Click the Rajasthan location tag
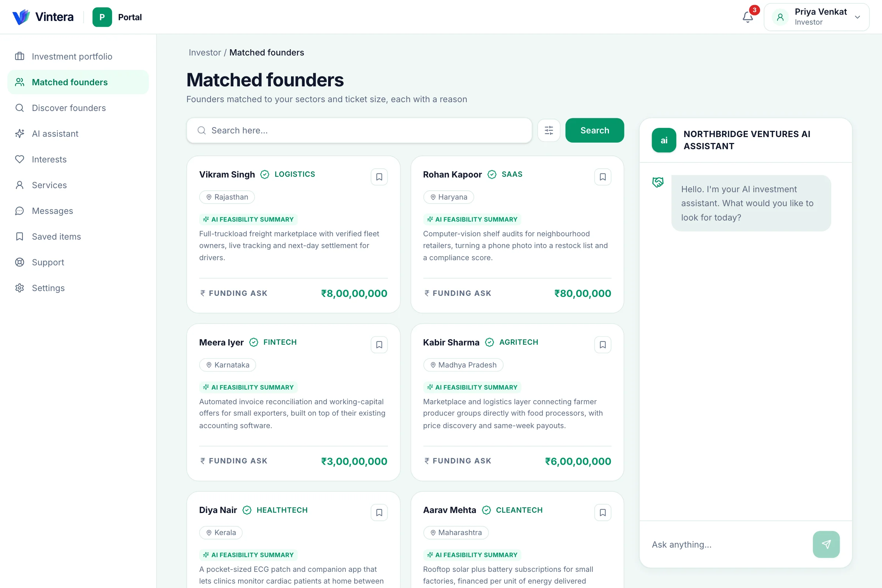 227,197
